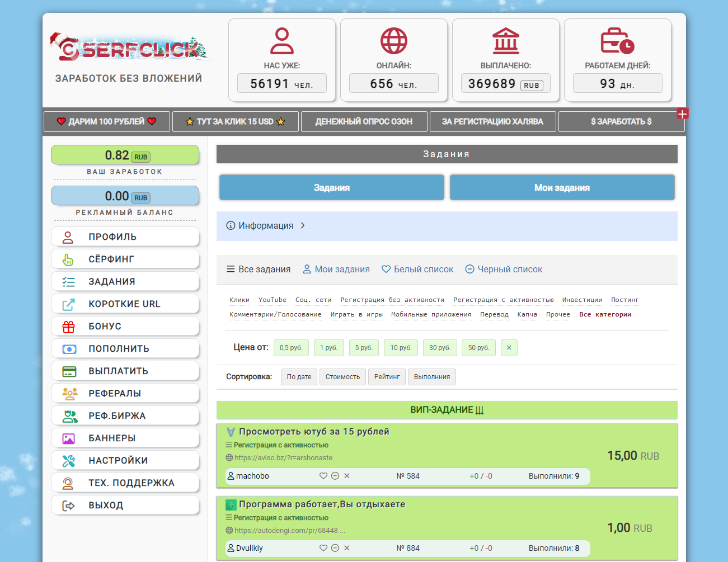728x562 pixels.
Task: Set price filter from 10 руб.
Action: (x=401, y=348)
